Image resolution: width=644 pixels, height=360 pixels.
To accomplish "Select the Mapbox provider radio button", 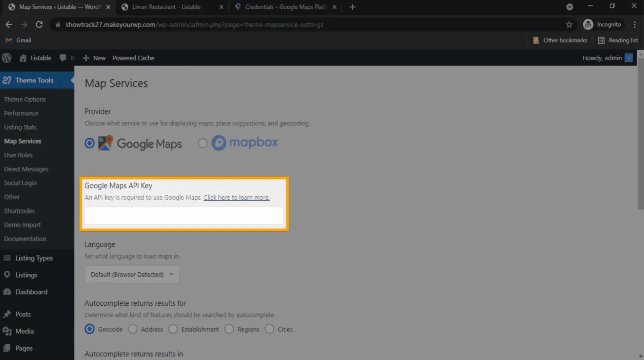I will click(202, 143).
